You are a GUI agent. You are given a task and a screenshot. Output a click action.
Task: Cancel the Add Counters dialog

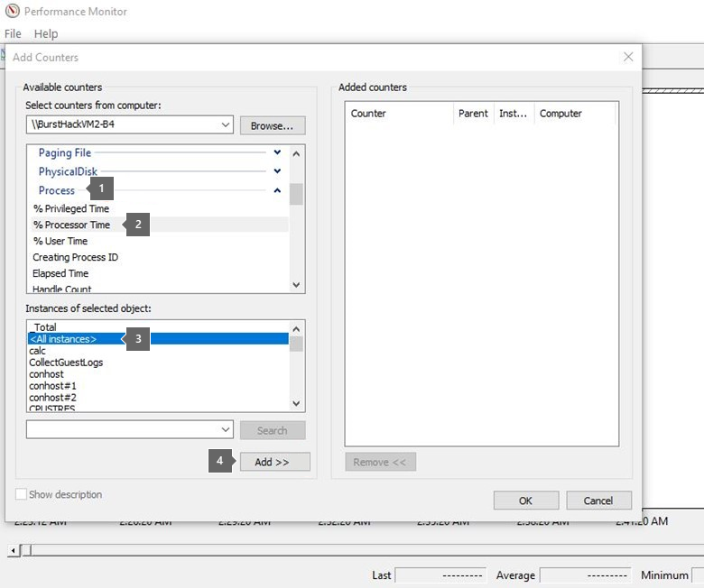(597, 501)
